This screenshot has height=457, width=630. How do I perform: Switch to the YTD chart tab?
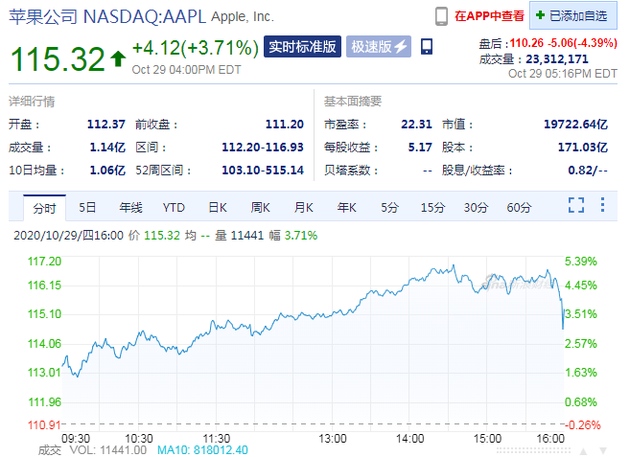[174, 207]
